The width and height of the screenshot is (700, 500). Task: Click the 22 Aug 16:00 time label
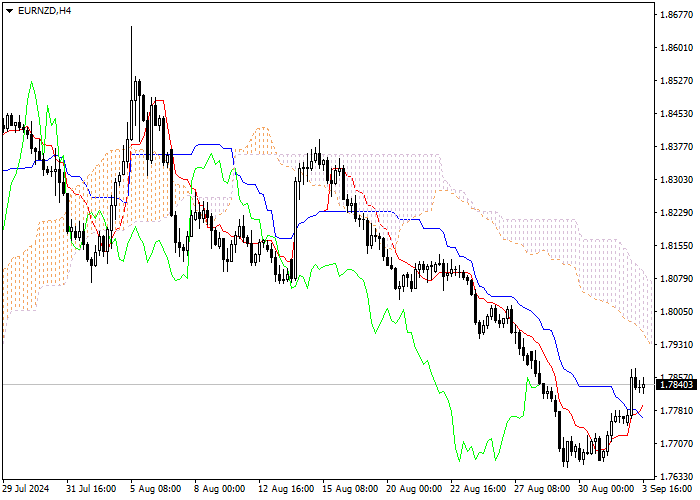coord(478,489)
